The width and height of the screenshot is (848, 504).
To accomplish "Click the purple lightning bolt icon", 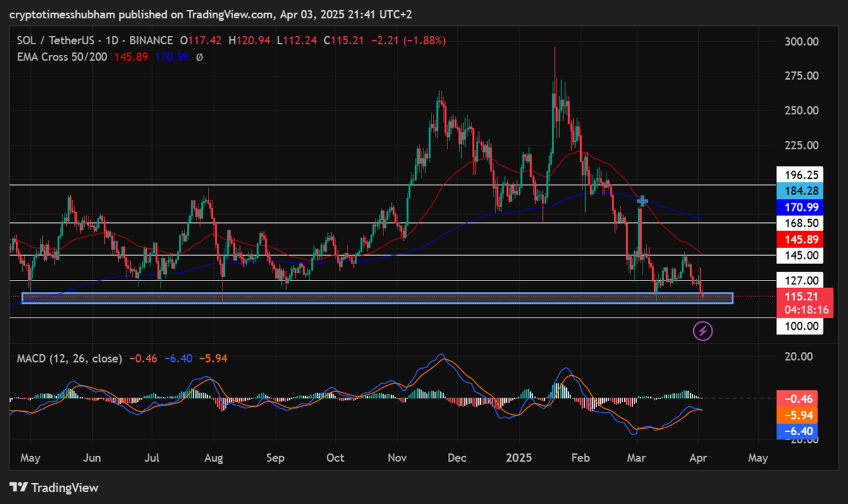I will (703, 331).
